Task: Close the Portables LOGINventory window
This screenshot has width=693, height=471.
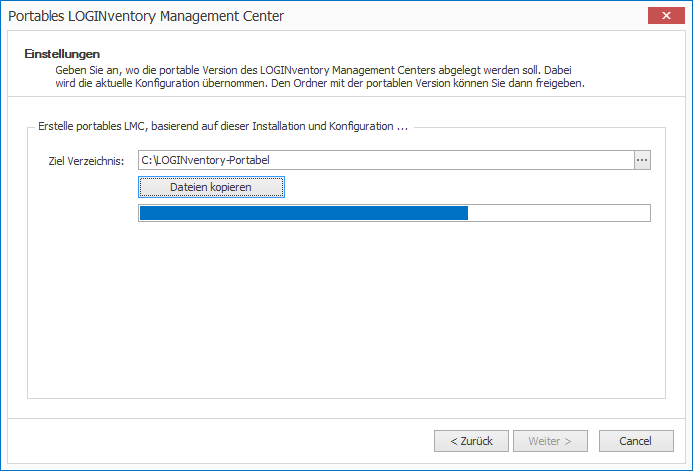Action: (x=666, y=16)
